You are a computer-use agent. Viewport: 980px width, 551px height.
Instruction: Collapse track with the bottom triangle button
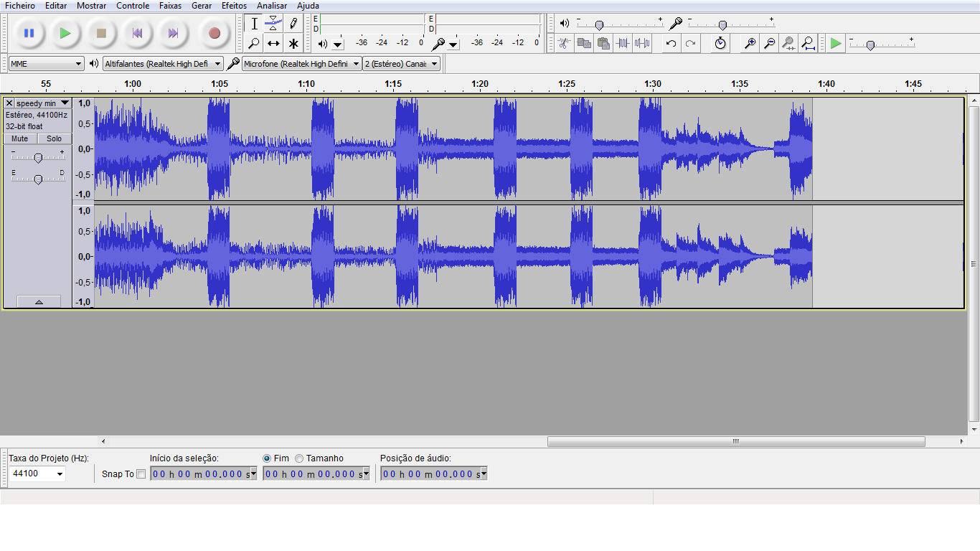(39, 302)
